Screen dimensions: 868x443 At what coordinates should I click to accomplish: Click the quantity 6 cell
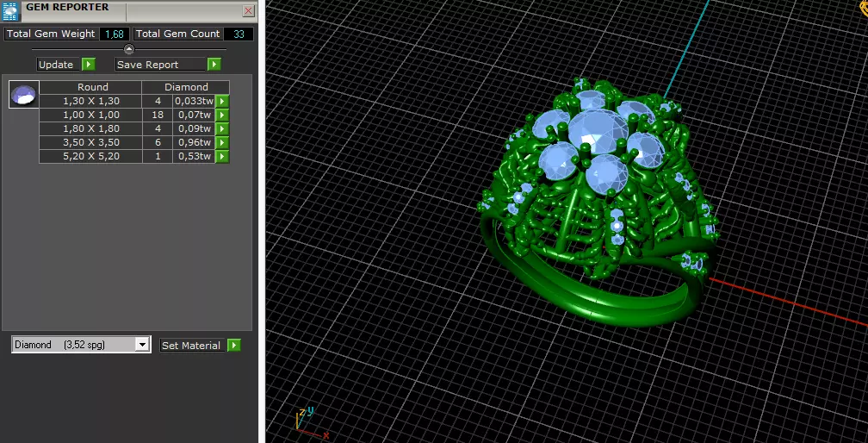pos(158,142)
